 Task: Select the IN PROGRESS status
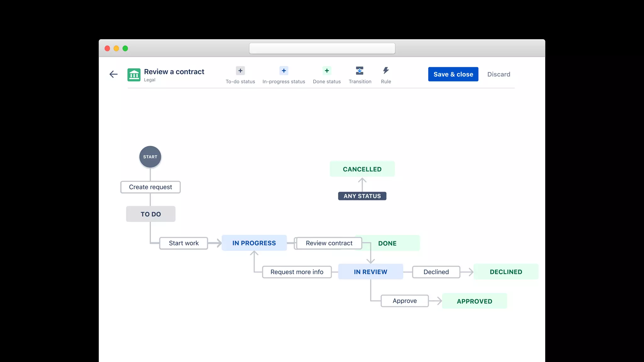[254, 243]
